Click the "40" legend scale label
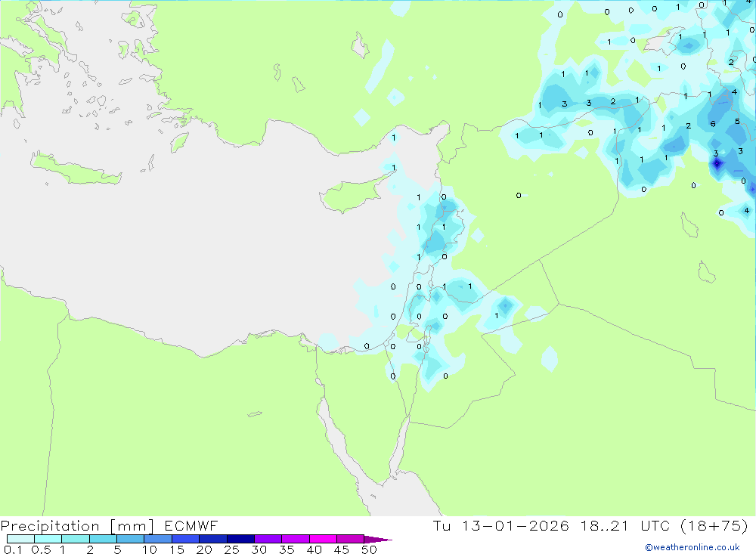The width and height of the screenshot is (756, 554). [x=314, y=549]
